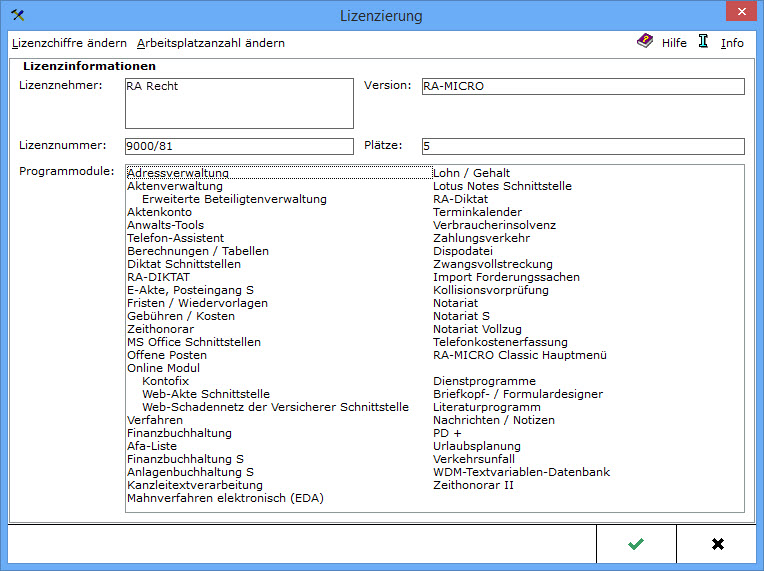
Task: Select Notariat Vollzug module
Action: point(478,329)
